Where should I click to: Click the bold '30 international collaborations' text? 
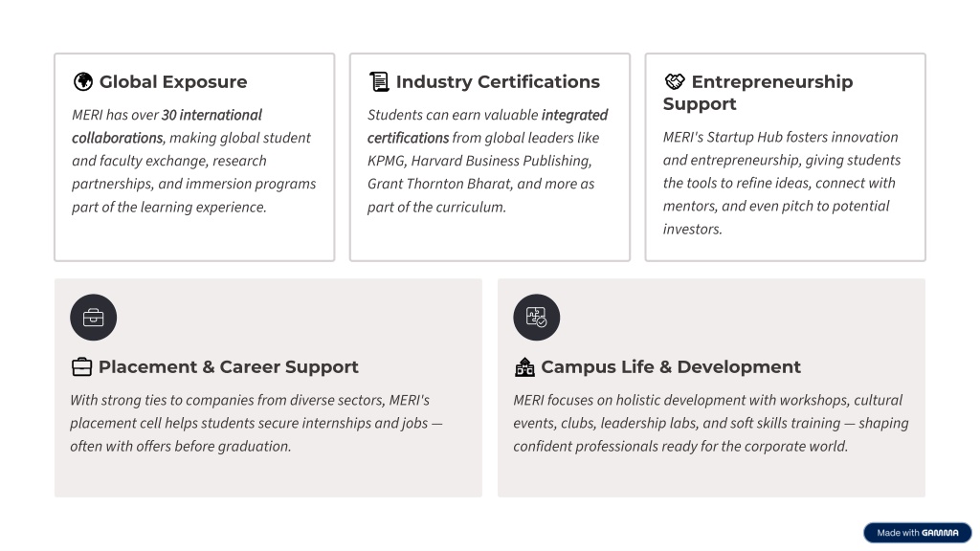[211, 116]
